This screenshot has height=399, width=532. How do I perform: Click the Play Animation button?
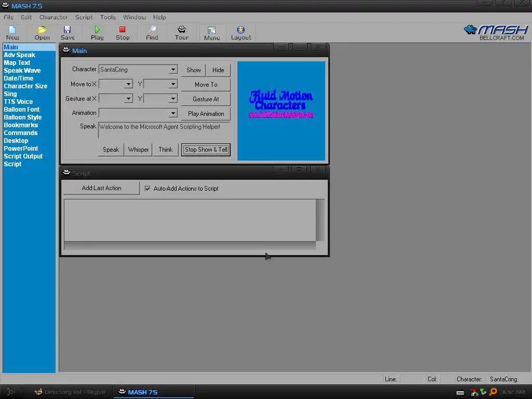(206, 114)
